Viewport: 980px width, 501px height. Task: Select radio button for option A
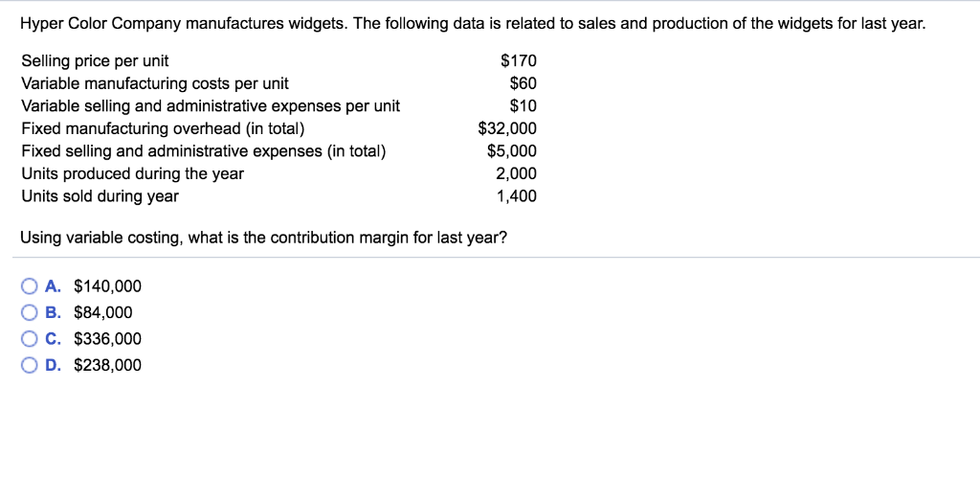30,286
